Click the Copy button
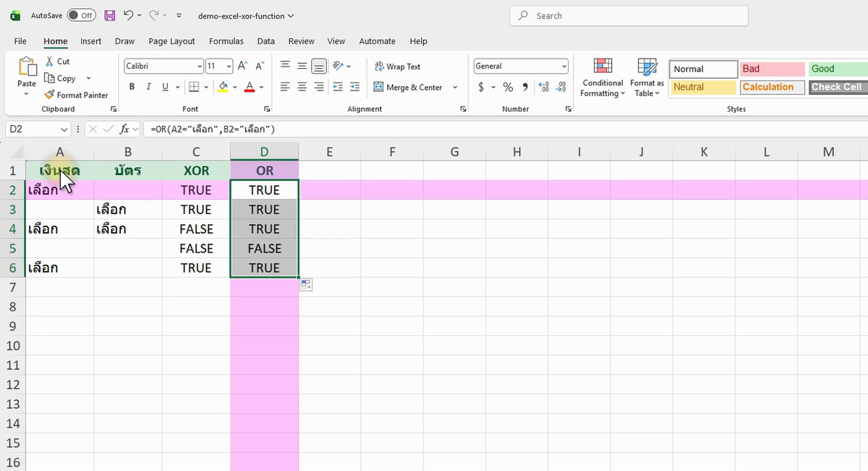868x471 pixels. coord(61,78)
